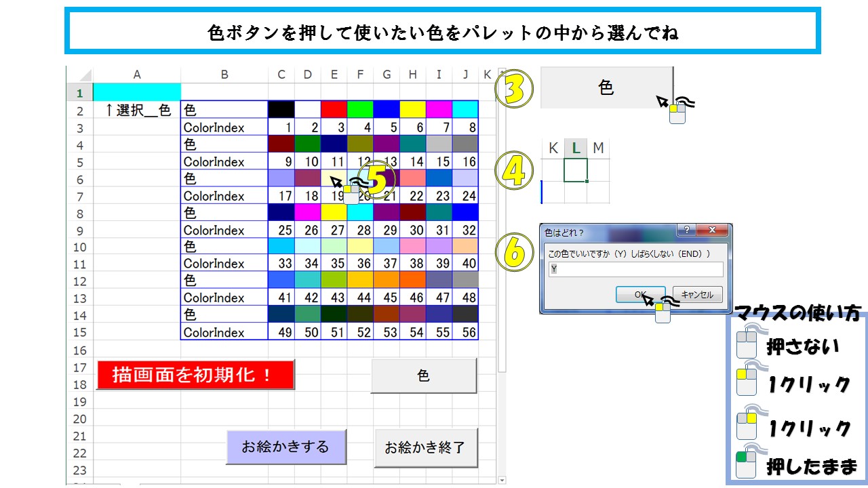Select the cyan-filled cell A1
868x488 pixels.
click(x=137, y=92)
